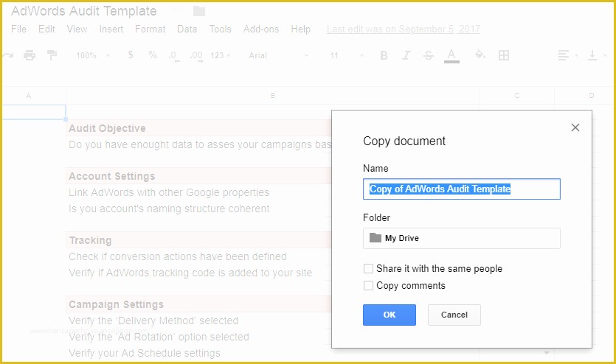Check the Copy comments box
The image size is (616, 364).
368,286
